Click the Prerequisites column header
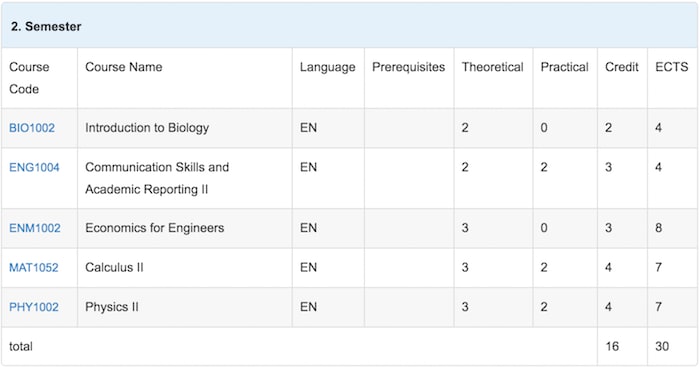This screenshot has height=369, width=700. click(408, 67)
